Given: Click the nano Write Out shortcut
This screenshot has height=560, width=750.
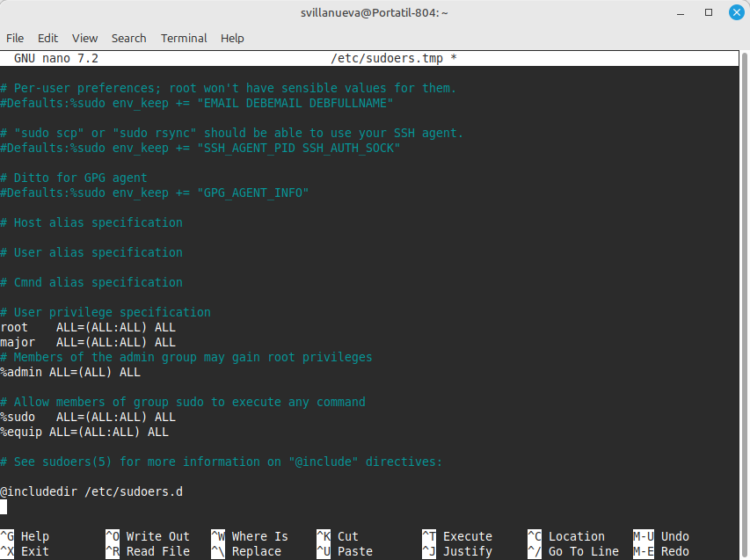Looking at the screenshot, I should tap(157, 536).
